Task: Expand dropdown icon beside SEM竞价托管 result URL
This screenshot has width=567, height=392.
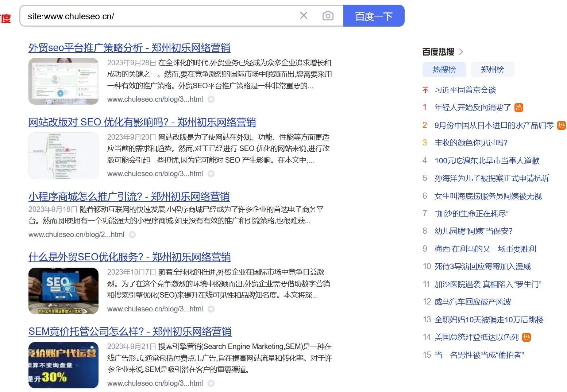Action: 211,383
